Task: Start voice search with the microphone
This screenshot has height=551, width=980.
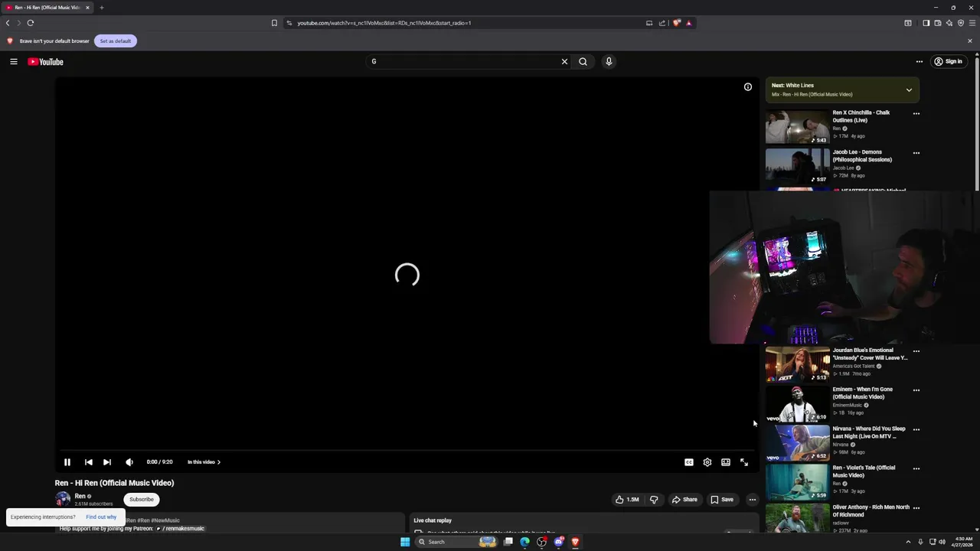Action: (609, 61)
